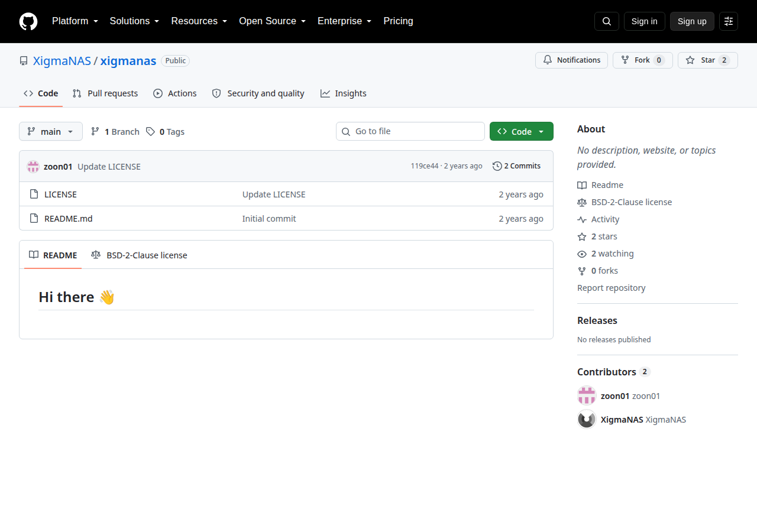757x532 pixels.
Task: Show the BSD-2-Clause license tab
Action: pyautogui.click(x=140, y=255)
